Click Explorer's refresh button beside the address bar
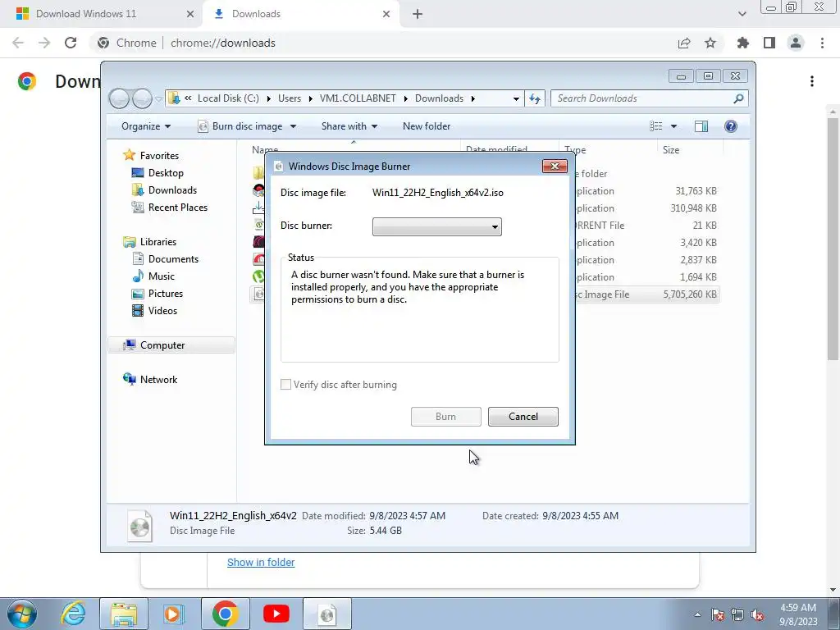The width and height of the screenshot is (840, 630). [x=535, y=98]
